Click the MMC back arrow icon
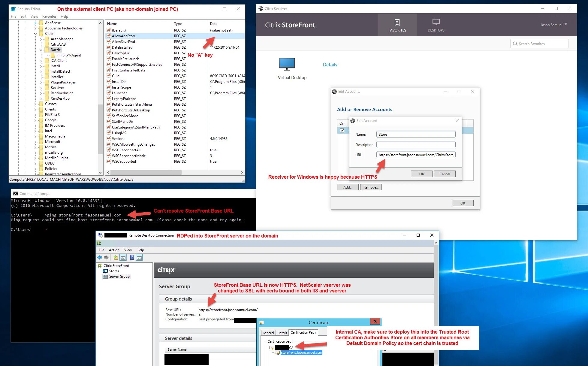Screen dimensions: 588x366 [x=100, y=257]
